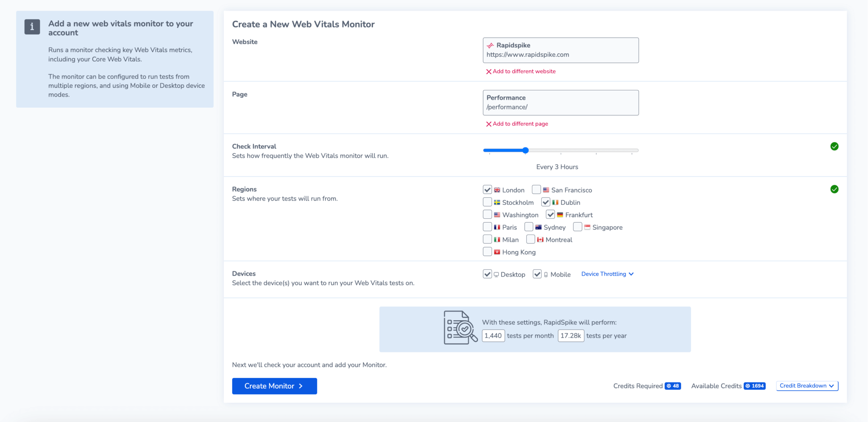Click the info icon in the sidebar panel
Image resolution: width=868 pixels, height=422 pixels.
point(32,26)
